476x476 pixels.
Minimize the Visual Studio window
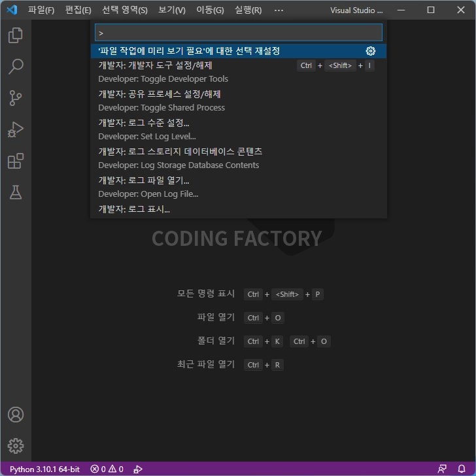[401, 10]
